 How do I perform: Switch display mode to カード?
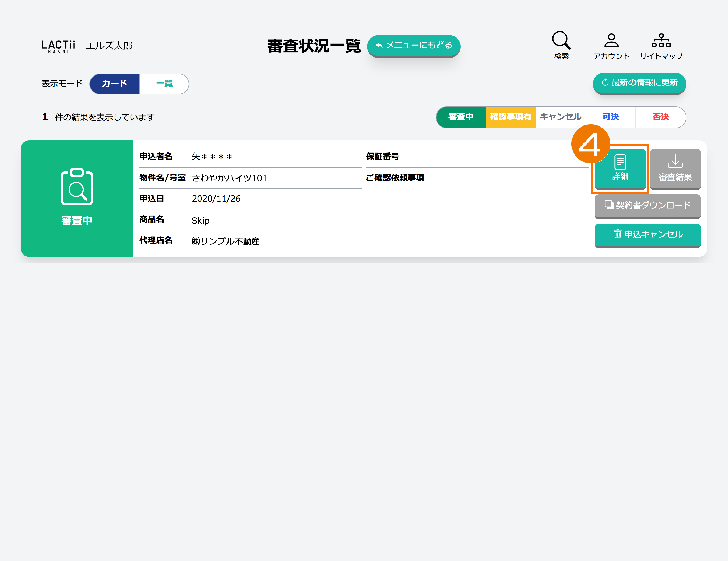click(115, 84)
